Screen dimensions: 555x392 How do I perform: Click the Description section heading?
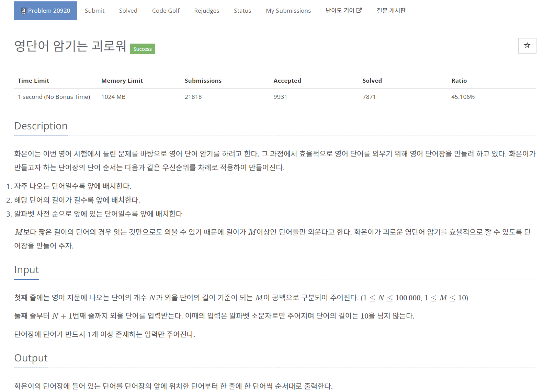(x=41, y=126)
